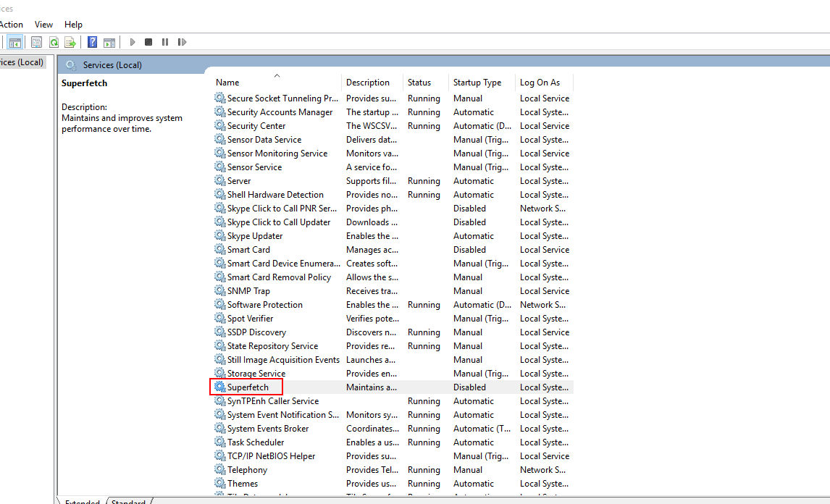Screen dimensions: 830x504
Task: Open the Help menu
Action: (73, 25)
